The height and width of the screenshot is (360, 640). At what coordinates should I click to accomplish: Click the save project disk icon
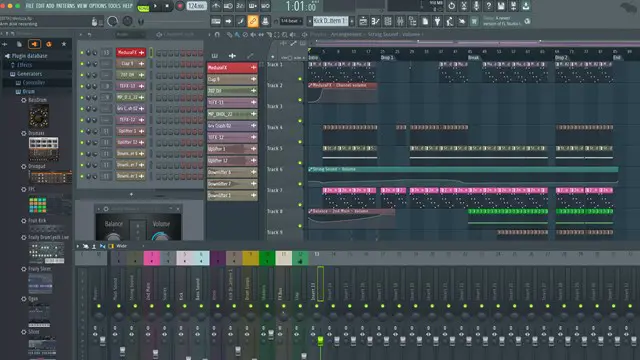coord(501,6)
